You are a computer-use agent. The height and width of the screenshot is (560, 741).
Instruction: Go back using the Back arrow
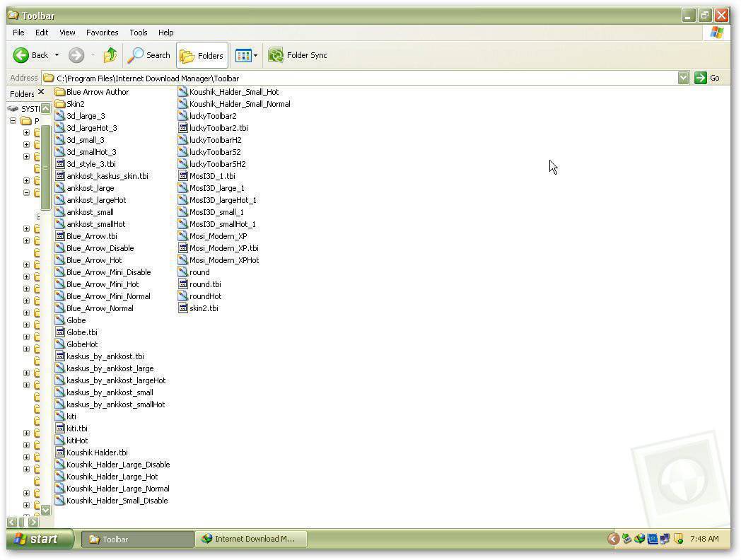click(30, 55)
